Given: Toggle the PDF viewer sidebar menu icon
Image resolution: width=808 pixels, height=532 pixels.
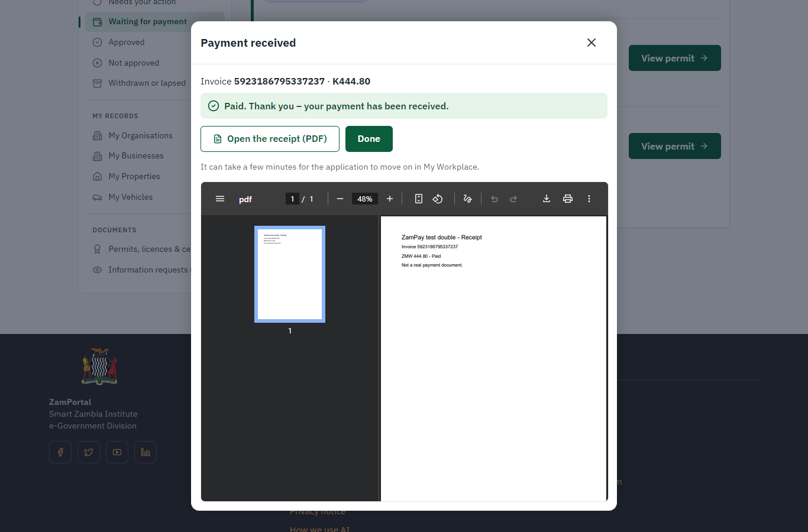Looking at the screenshot, I should click(x=220, y=199).
